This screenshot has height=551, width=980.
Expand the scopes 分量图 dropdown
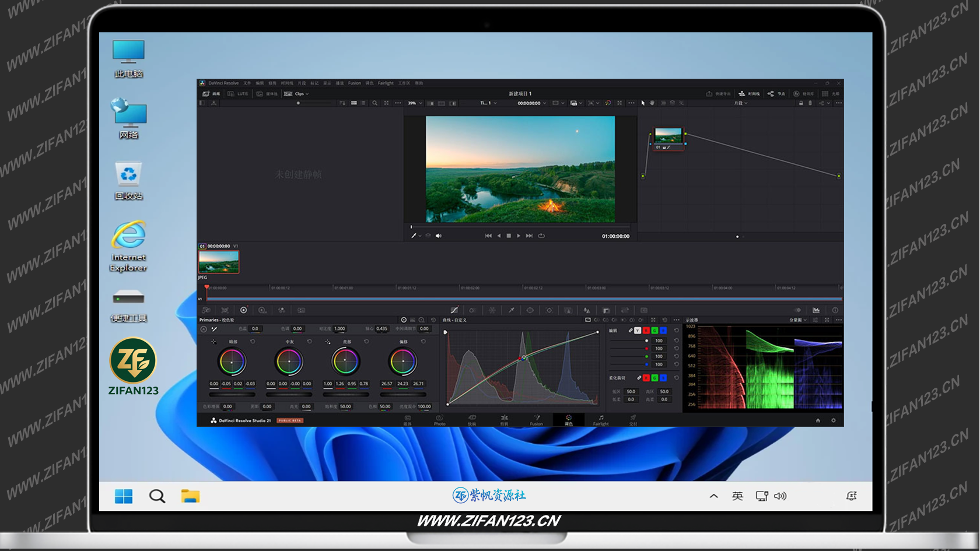click(797, 320)
